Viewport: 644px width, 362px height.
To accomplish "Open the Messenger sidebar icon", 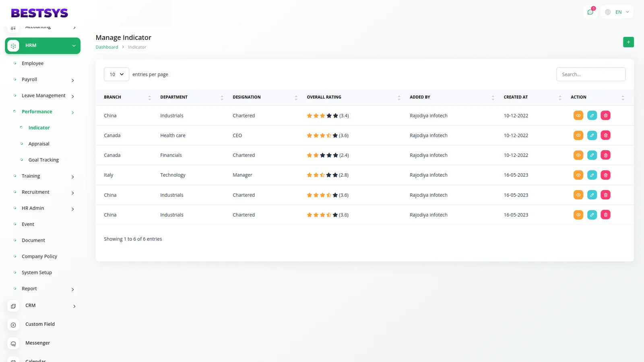I will coord(13,343).
